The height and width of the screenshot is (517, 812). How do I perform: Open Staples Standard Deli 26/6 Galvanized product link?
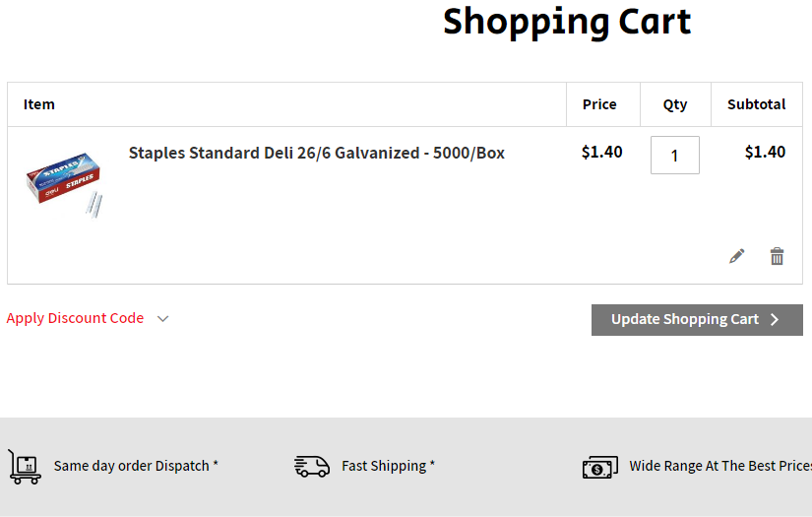click(316, 153)
